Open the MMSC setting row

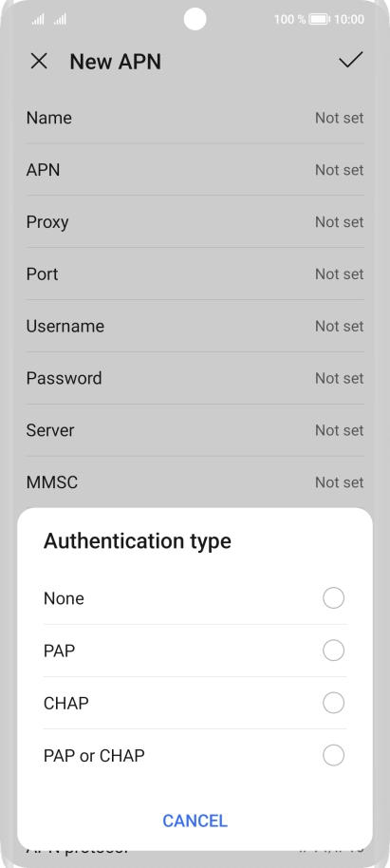(195, 482)
